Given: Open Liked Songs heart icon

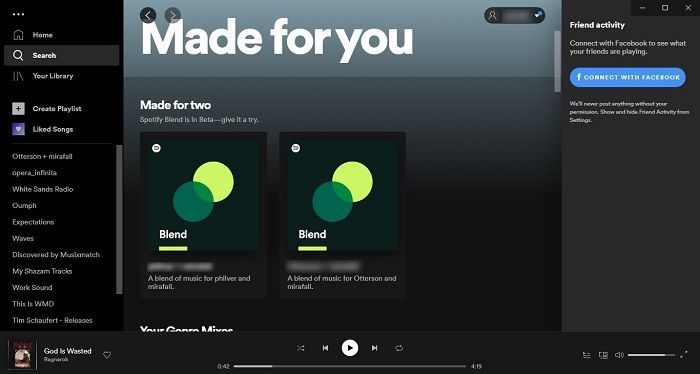Looking at the screenshot, I should 18,129.
